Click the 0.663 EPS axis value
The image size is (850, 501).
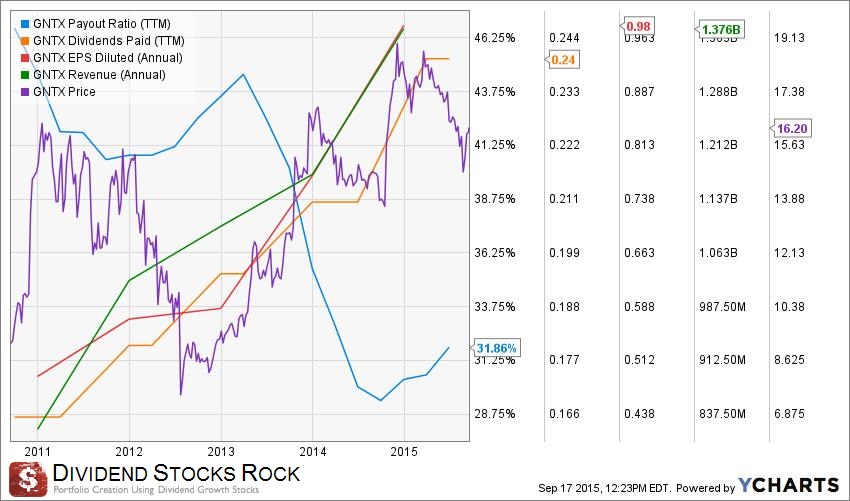pyautogui.click(x=639, y=253)
